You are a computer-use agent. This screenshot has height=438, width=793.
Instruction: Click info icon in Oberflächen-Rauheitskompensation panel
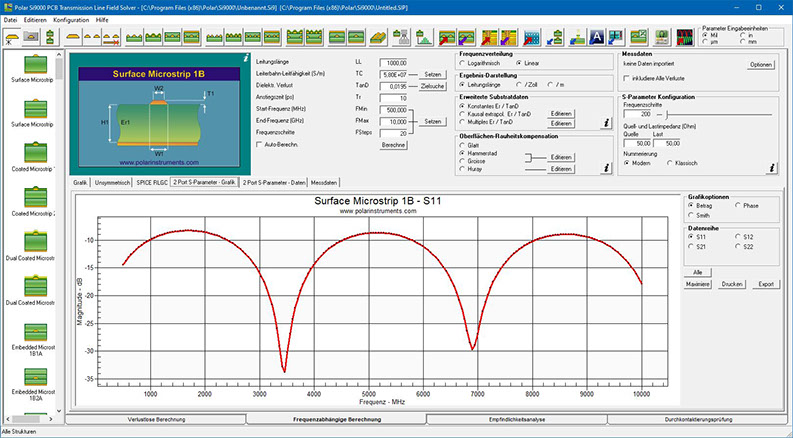(x=605, y=169)
